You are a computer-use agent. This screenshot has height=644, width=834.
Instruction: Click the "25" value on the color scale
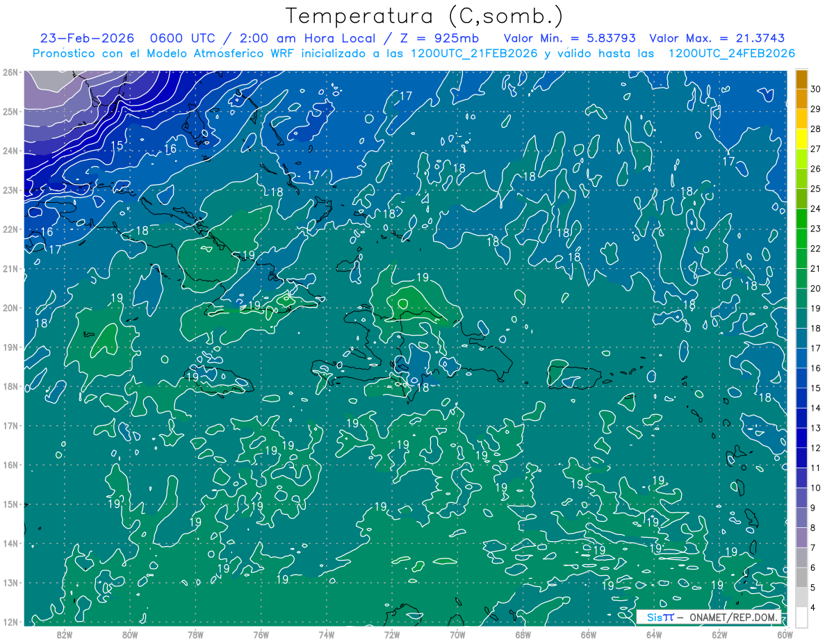(x=815, y=188)
